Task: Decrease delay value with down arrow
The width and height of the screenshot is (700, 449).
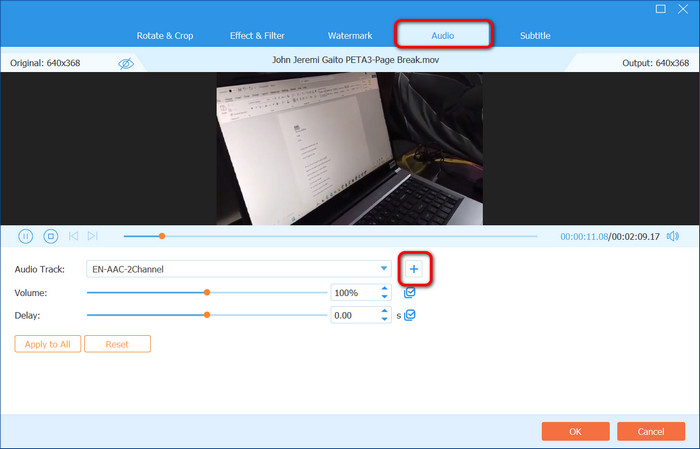Action: click(384, 319)
